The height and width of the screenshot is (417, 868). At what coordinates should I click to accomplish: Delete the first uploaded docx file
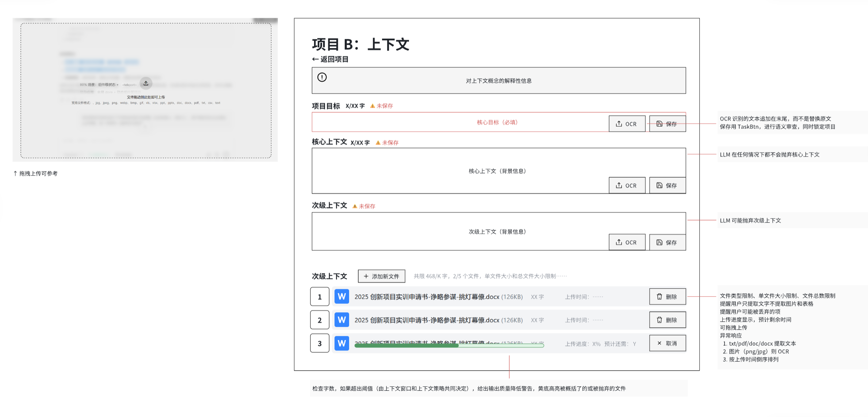coord(667,297)
